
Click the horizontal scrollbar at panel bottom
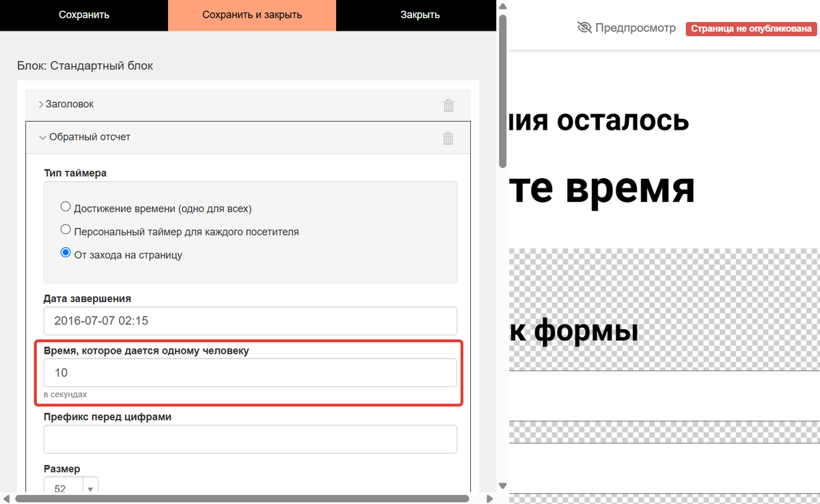(x=243, y=499)
